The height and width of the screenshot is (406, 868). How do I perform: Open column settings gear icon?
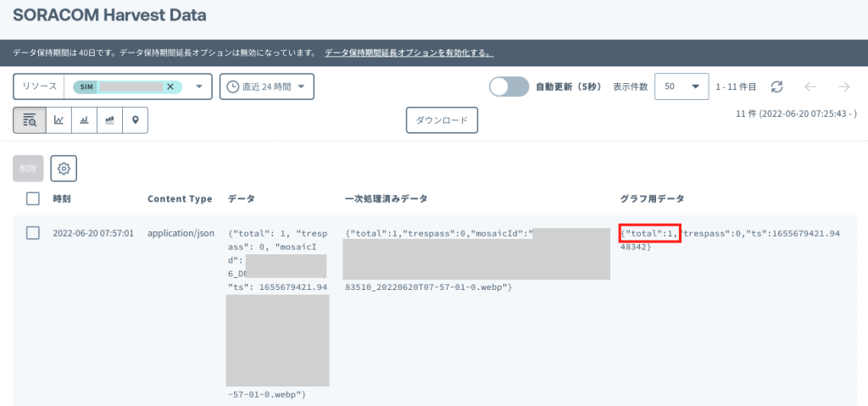[x=64, y=169]
